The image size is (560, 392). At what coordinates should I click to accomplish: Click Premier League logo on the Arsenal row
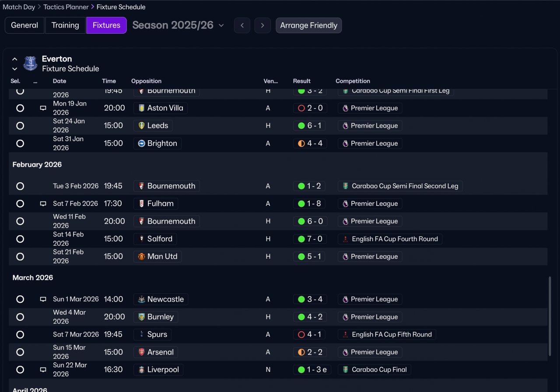[346, 352]
